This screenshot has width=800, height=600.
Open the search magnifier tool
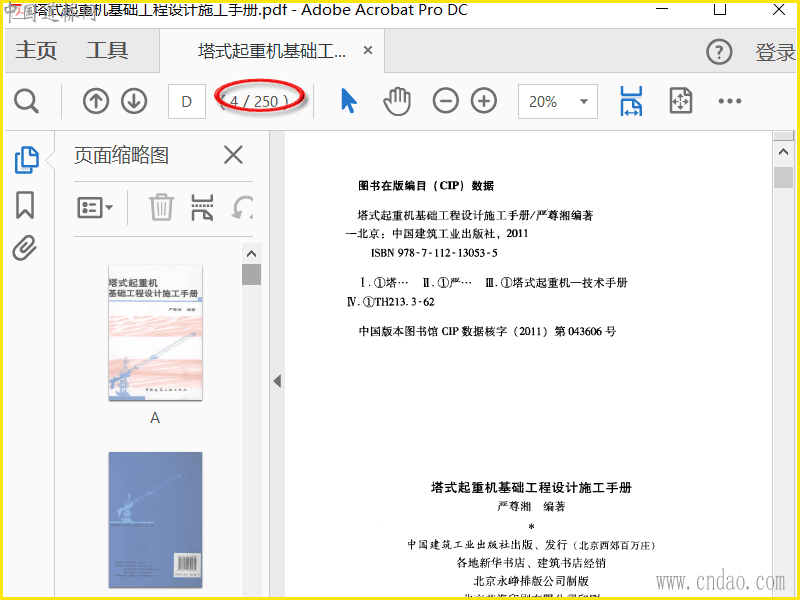pos(26,101)
